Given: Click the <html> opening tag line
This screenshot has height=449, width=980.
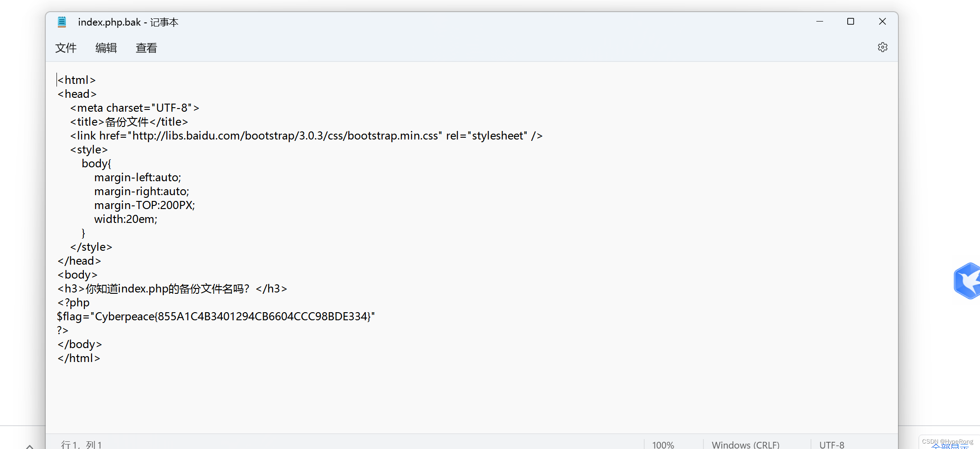Looking at the screenshot, I should coord(76,80).
